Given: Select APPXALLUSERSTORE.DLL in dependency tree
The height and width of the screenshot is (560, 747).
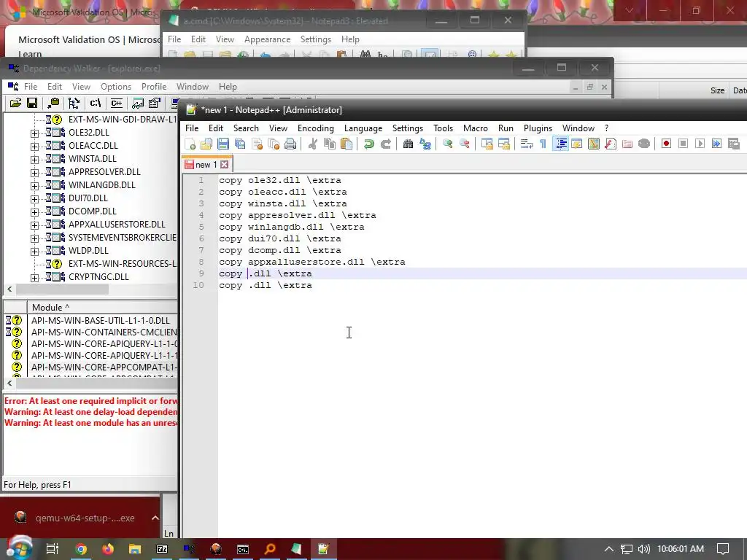Looking at the screenshot, I should coord(117,225).
